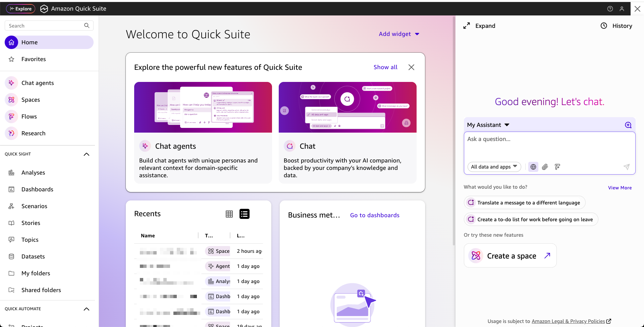Viewport: 644px width, 327px height.
Task: Collapse the QUICK SIGHT section
Action: [86, 154]
